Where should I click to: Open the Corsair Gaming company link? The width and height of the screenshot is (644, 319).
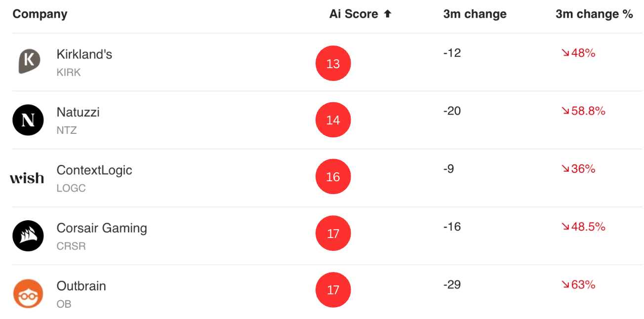102,228
